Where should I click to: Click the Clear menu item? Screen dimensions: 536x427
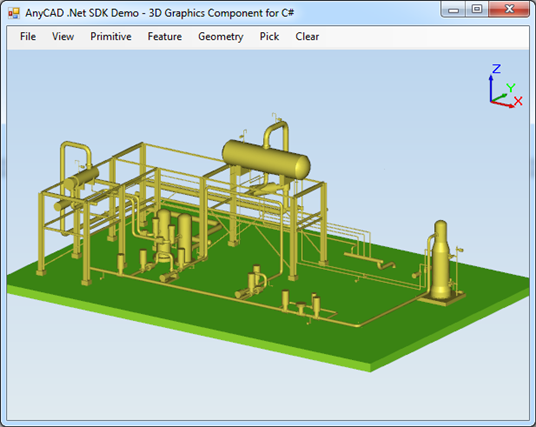click(x=307, y=37)
